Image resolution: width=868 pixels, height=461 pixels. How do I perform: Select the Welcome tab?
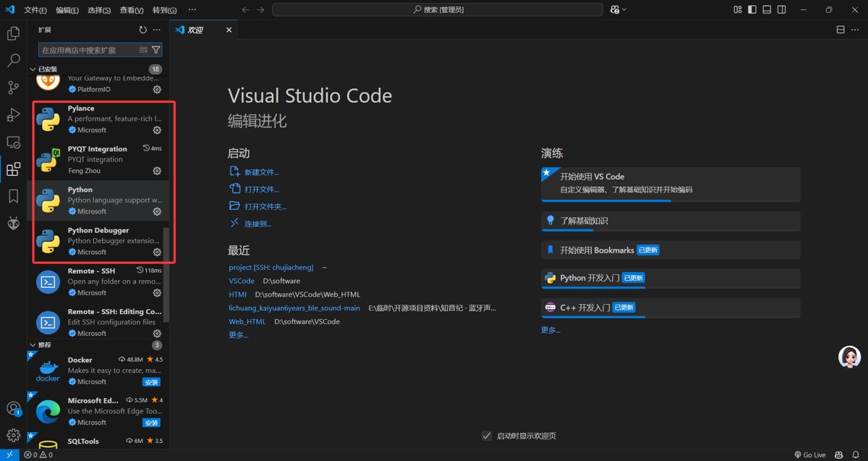[195, 30]
